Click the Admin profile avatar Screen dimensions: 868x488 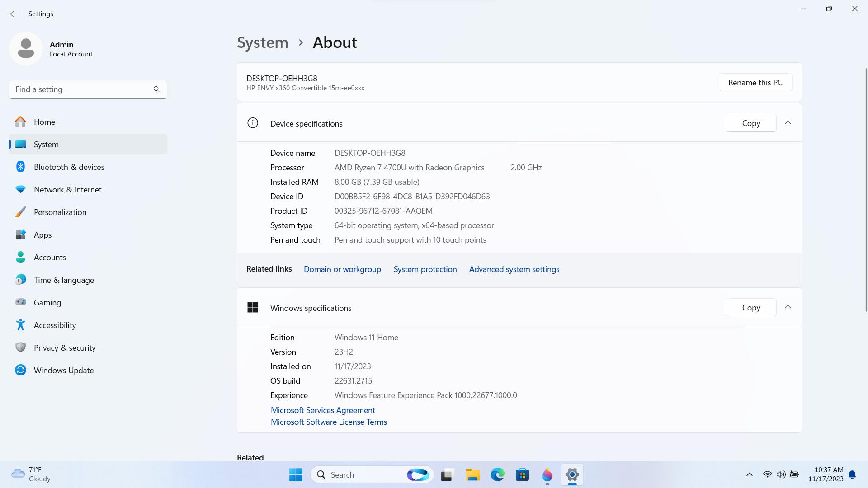click(26, 48)
